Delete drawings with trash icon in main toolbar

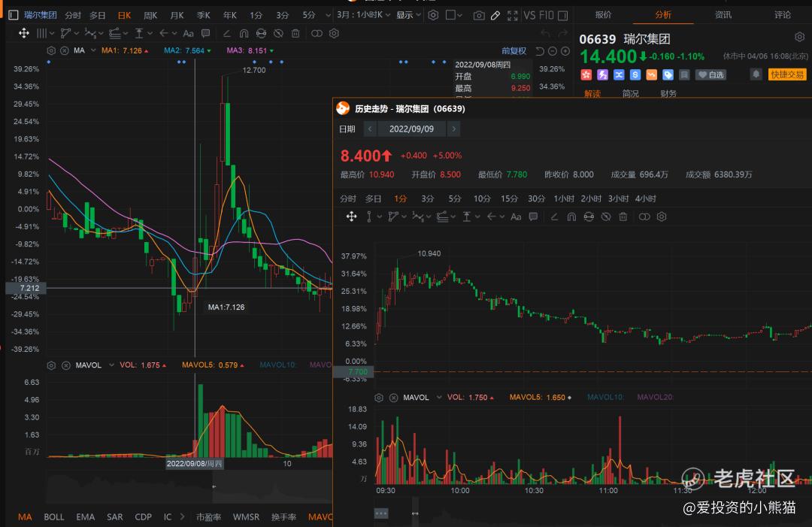point(295,34)
